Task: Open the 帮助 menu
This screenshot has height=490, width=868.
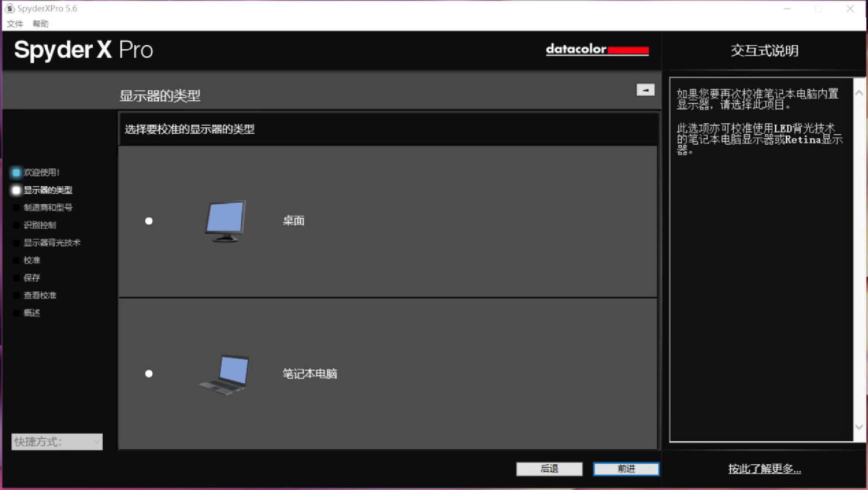Action: tap(40, 24)
